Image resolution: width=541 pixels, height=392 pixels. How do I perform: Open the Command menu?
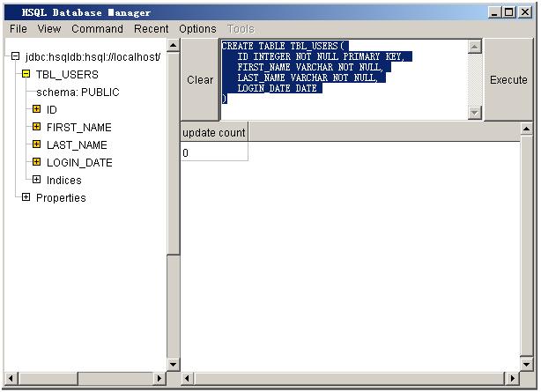pyautogui.click(x=97, y=29)
